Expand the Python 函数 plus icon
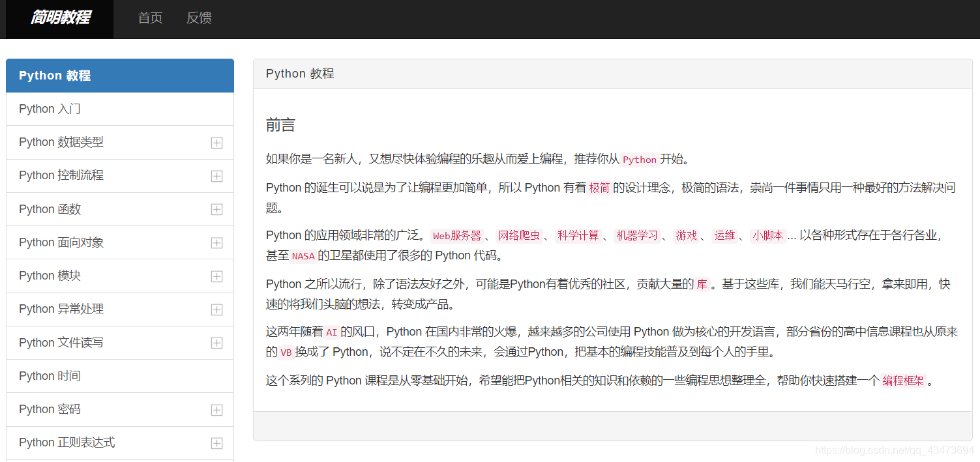 coord(217,209)
